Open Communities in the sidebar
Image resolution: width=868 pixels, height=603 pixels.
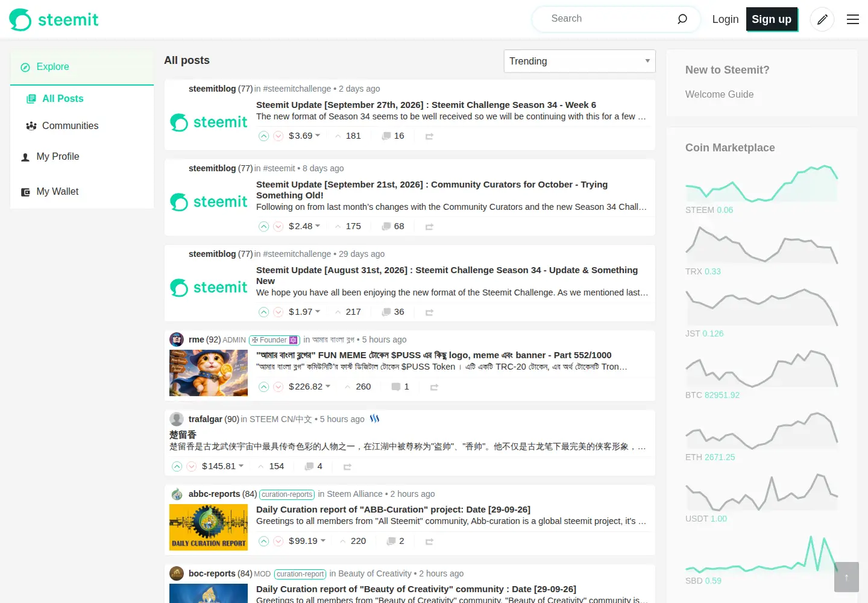coord(70,126)
